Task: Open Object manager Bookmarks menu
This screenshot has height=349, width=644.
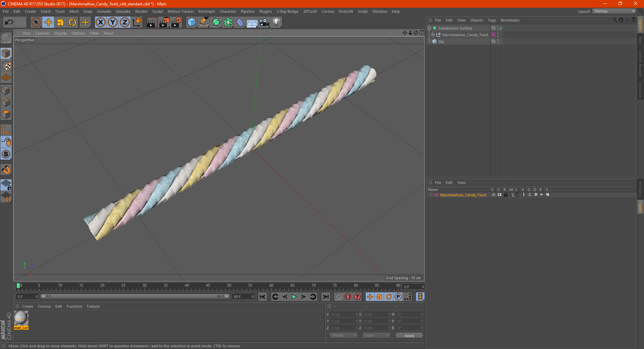Action: point(510,20)
